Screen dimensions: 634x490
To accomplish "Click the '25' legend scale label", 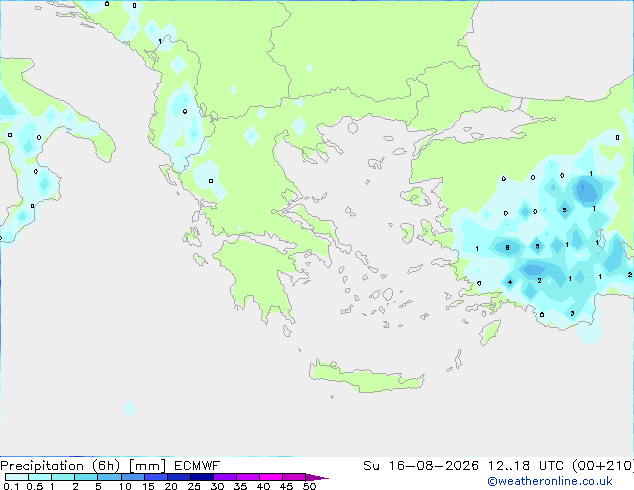I will (x=194, y=486).
